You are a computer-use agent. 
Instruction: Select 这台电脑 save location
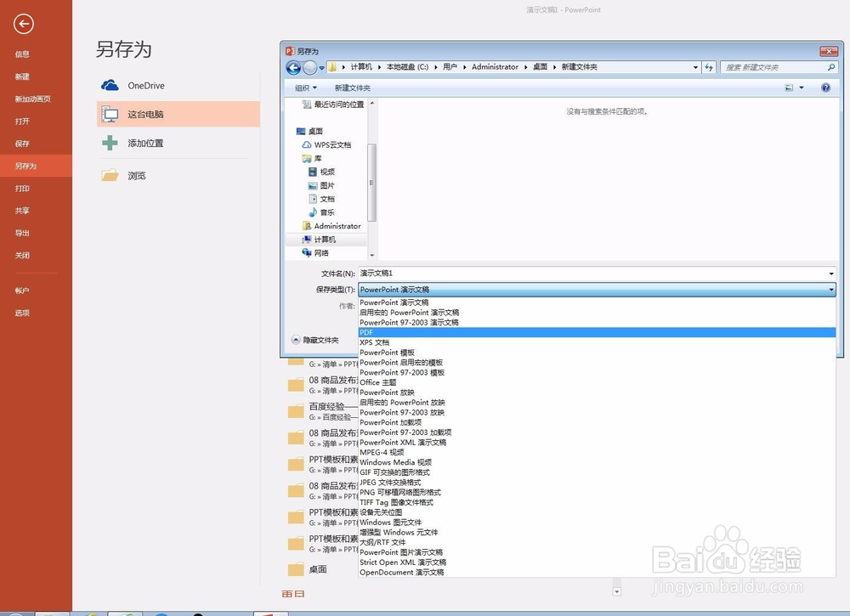(x=178, y=115)
